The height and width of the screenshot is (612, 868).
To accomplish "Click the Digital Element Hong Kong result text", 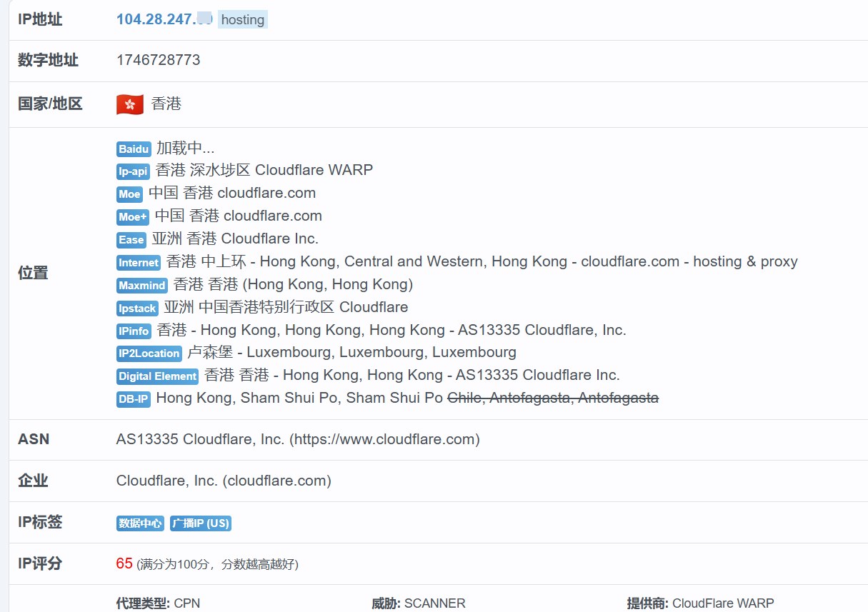I will [x=412, y=375].
